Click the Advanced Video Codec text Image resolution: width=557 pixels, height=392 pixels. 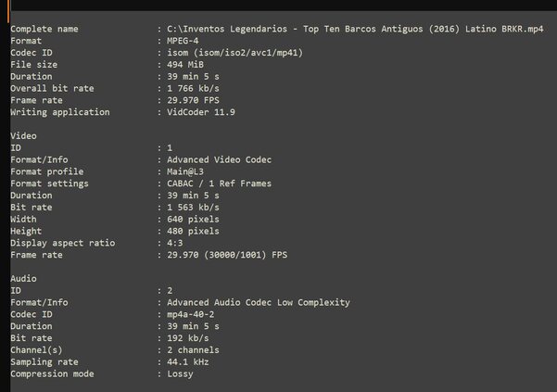(x=219, y=159)
